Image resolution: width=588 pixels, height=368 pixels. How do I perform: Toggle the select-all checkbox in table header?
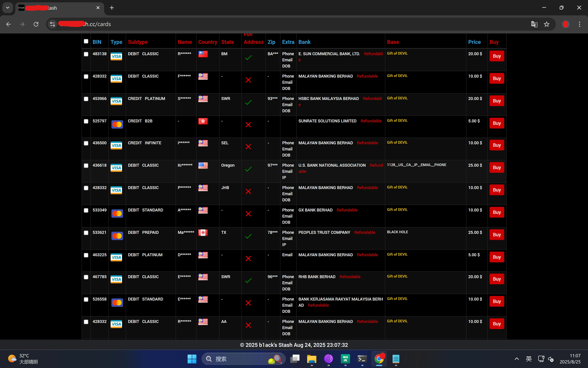click(x=86, y=41)
